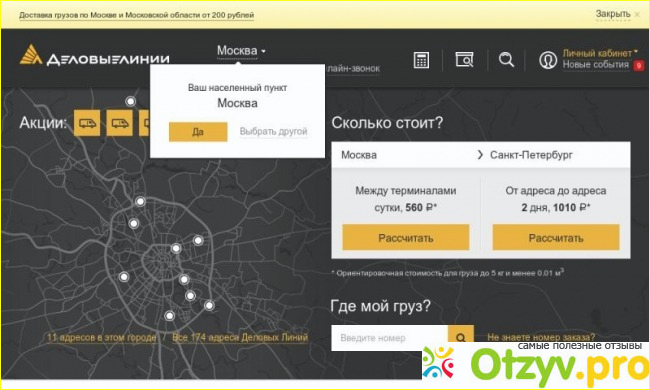Confirm city with the Да button
Viewport: 650px width, 390px height.
(198, 132)
